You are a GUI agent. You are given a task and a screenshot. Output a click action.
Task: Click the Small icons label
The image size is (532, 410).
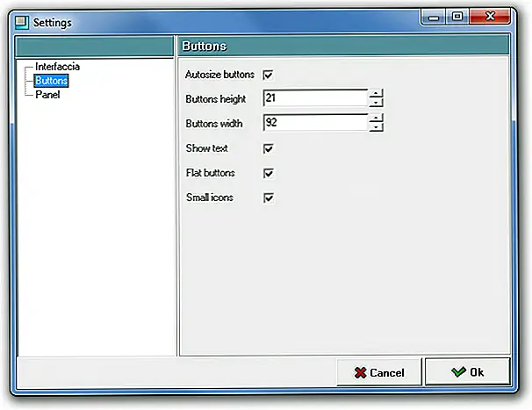(210, 198)
